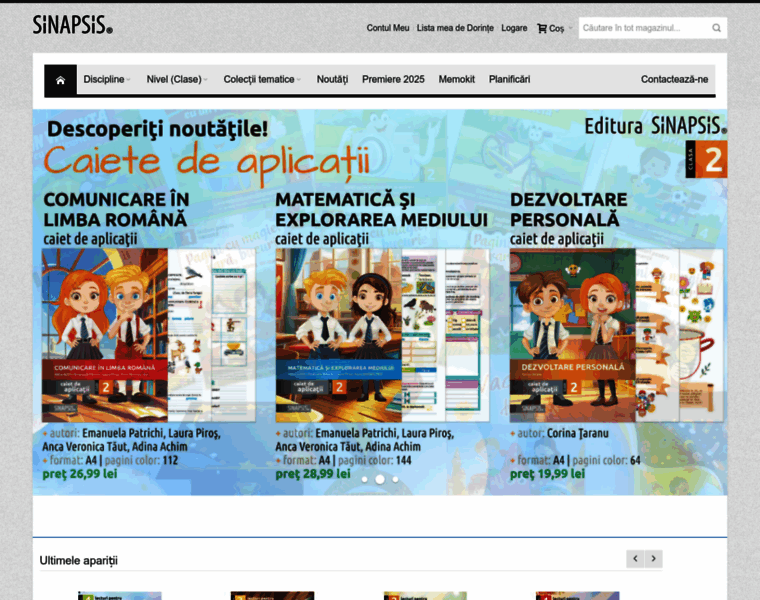
Task: Click the Dezvoltare personală book cover
Action: click(572, 335)
